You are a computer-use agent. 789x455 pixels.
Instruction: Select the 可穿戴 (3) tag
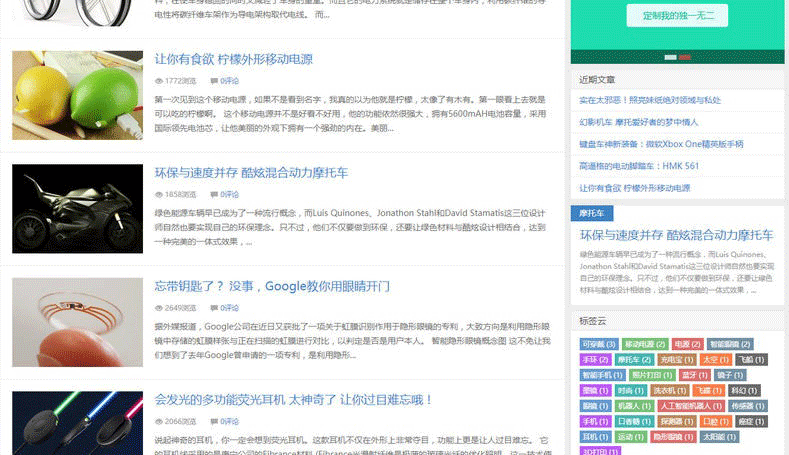click(x=599, y=344)
